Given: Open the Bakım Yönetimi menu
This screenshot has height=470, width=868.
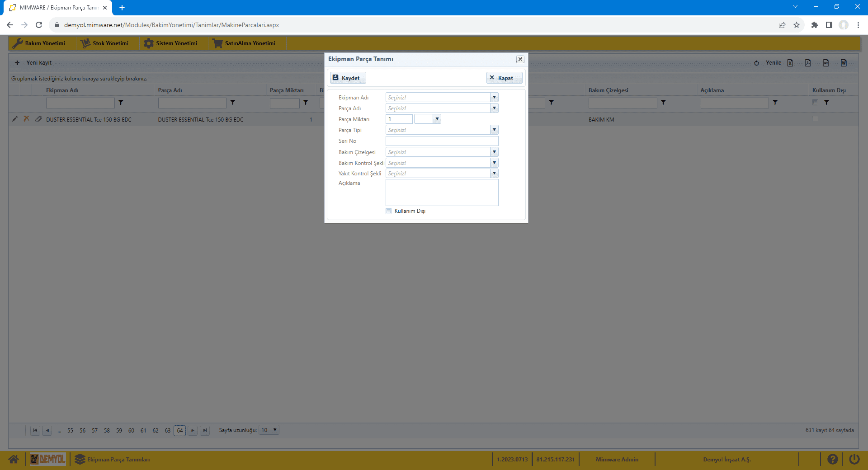Looking at the screenshot, I should [x=40, y=43].
